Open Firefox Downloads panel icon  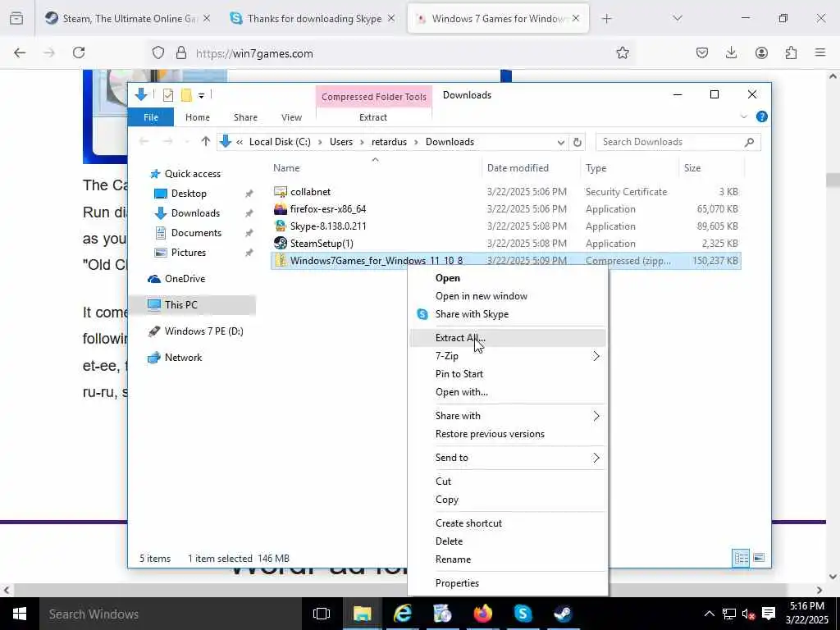click(x=731, y=53)
